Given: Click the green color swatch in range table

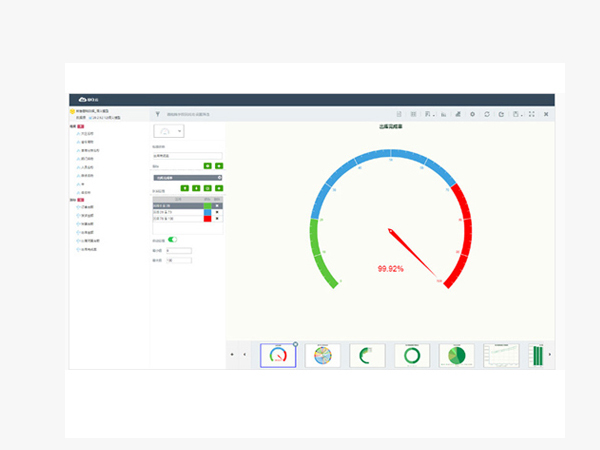Looking at the screenshot, I should click(x=207, y=206).
